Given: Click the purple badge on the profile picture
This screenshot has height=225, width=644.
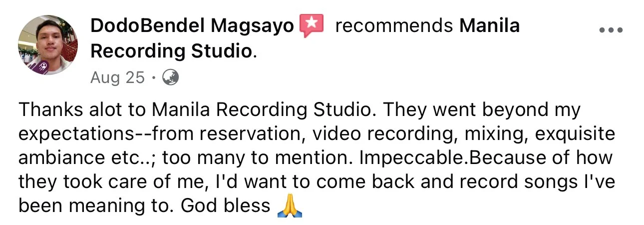Looking at the screenshot, I should [42, 66].
